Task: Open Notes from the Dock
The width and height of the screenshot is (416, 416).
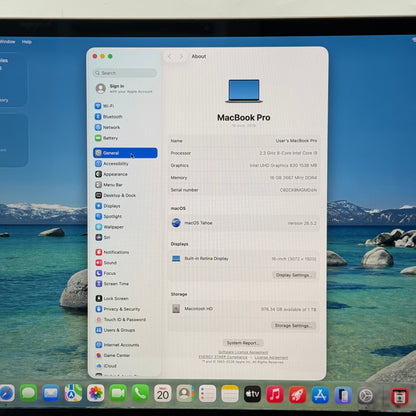Action: click(x=230, y=394)
